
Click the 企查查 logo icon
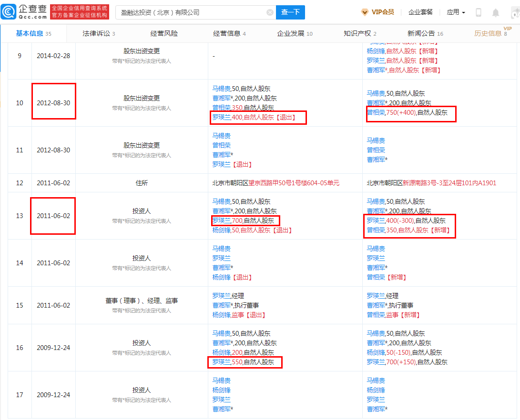click(x=9, y=11)
